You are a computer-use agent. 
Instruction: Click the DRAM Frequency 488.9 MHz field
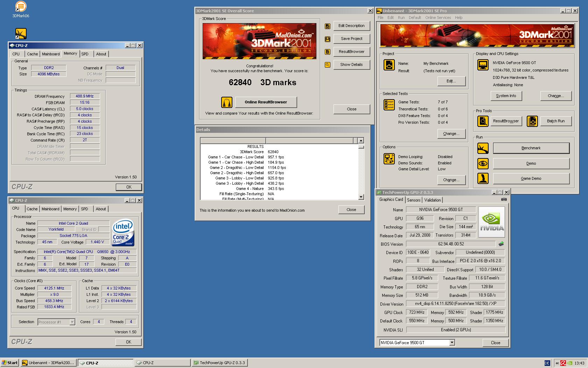(85, 96)
